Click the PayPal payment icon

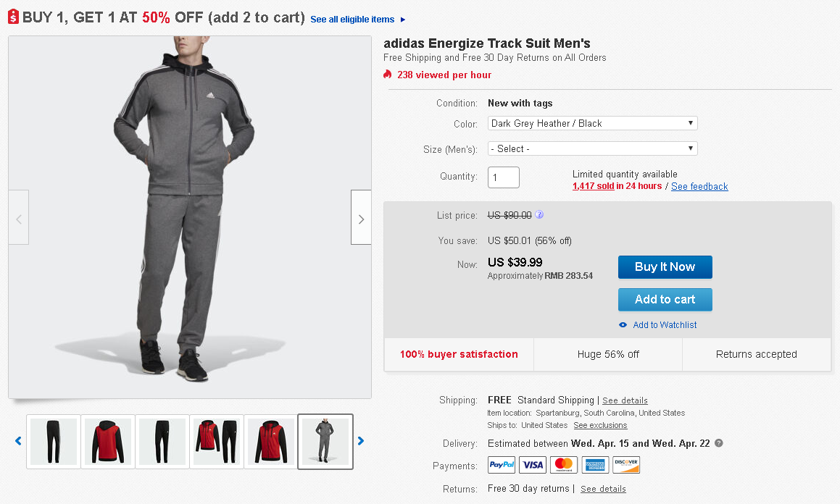(x=502, y=465)
